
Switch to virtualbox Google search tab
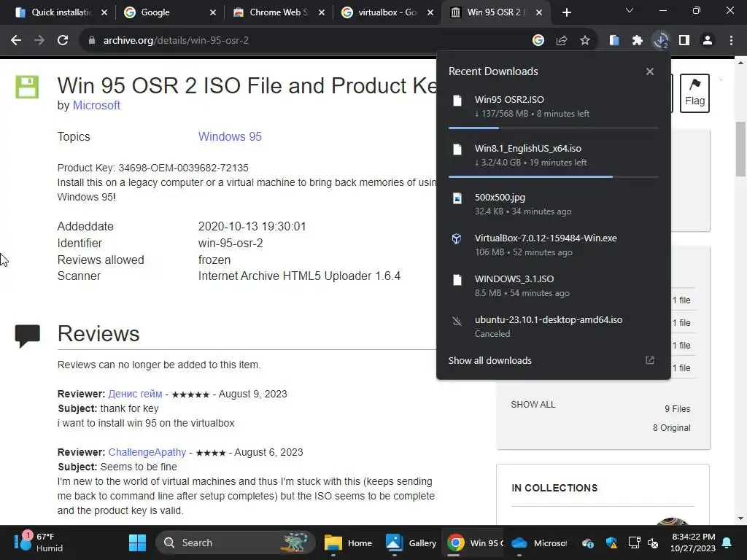click(387, 12)
